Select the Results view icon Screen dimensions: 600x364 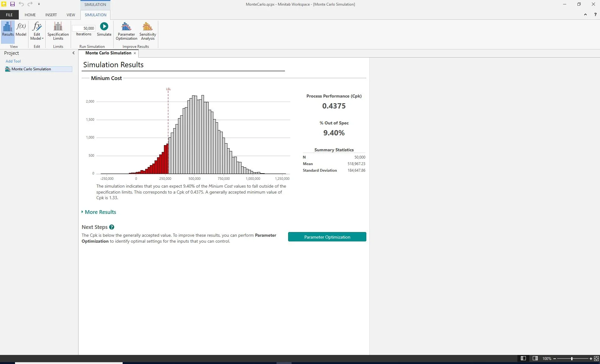point(8,30)
